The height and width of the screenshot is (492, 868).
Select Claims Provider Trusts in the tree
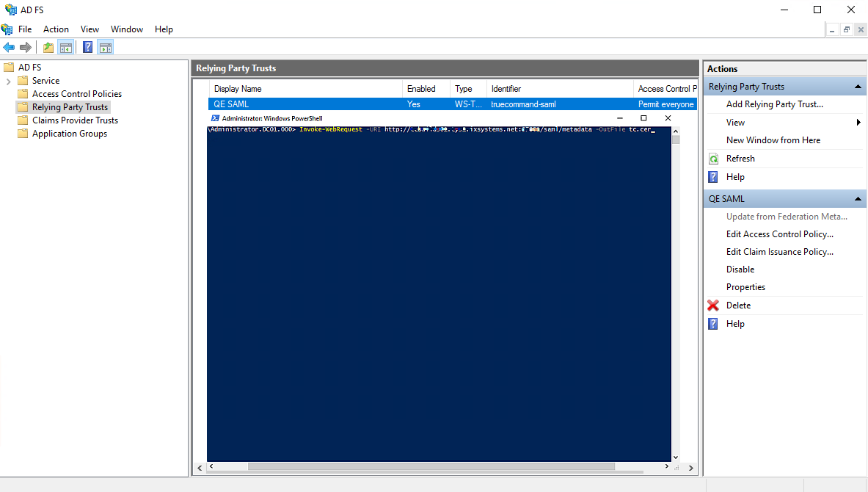(x=73, y=120)
